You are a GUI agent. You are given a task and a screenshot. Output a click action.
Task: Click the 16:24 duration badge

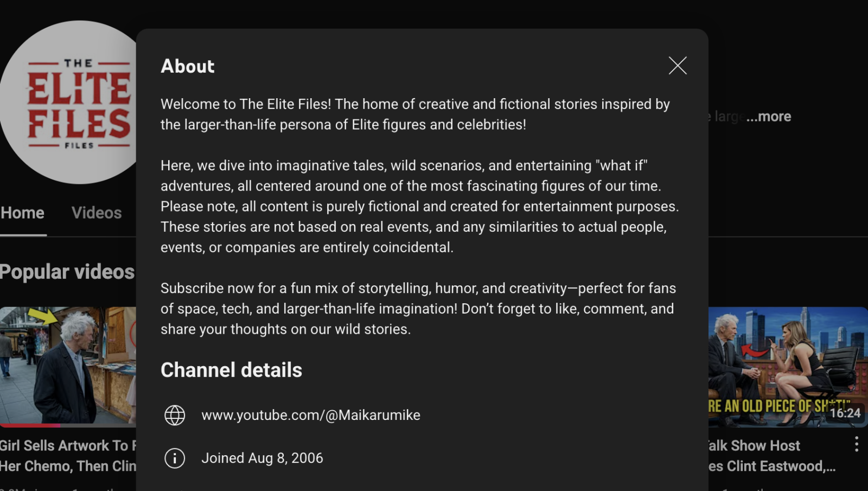845,413
